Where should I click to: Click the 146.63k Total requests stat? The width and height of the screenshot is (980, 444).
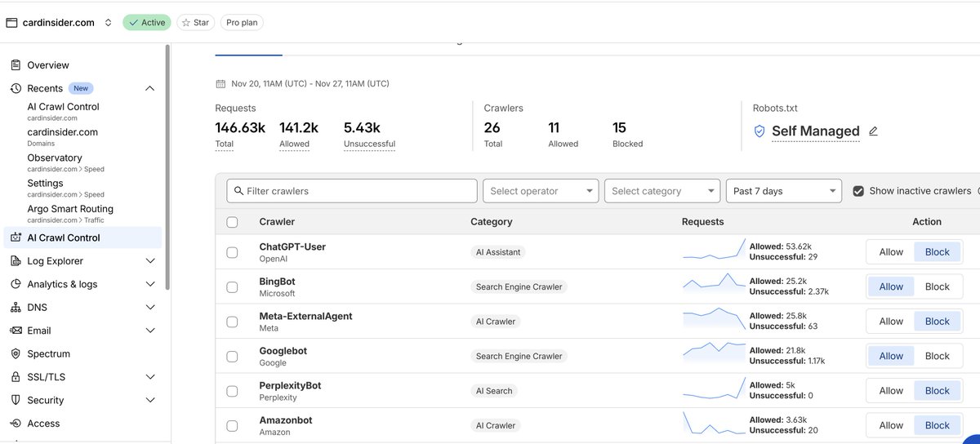tap(240, 134)
